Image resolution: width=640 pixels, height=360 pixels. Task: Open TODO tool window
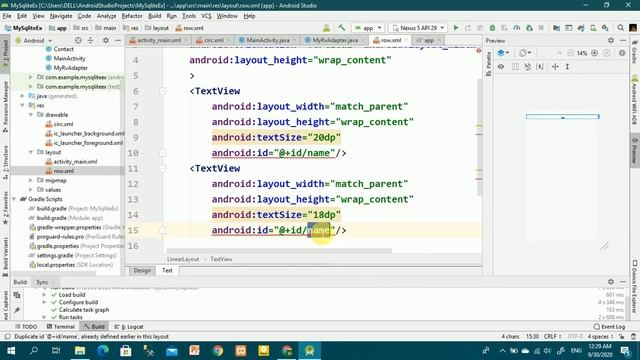tap(26, 327)
